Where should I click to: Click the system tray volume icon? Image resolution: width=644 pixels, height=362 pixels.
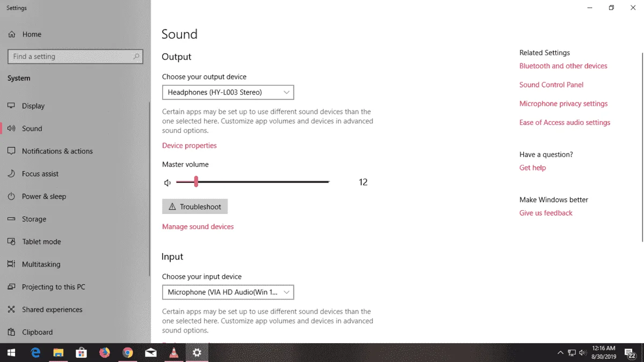click(583, 352)
